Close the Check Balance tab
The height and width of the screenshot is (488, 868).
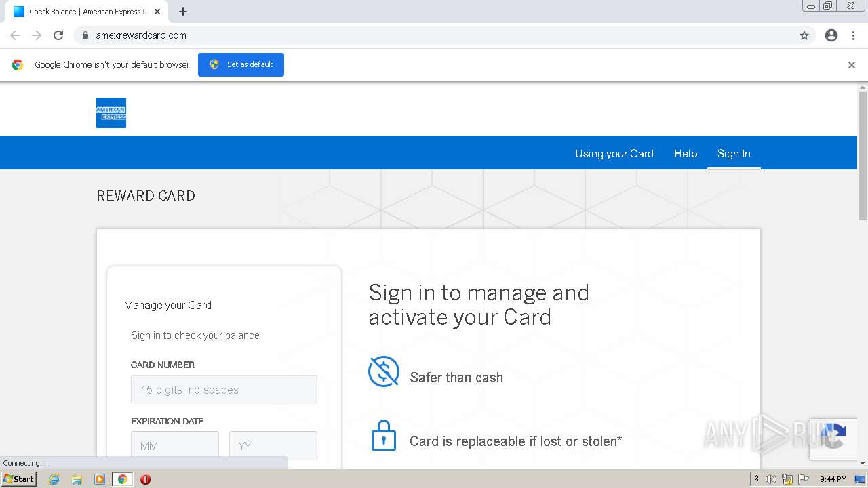157,12
